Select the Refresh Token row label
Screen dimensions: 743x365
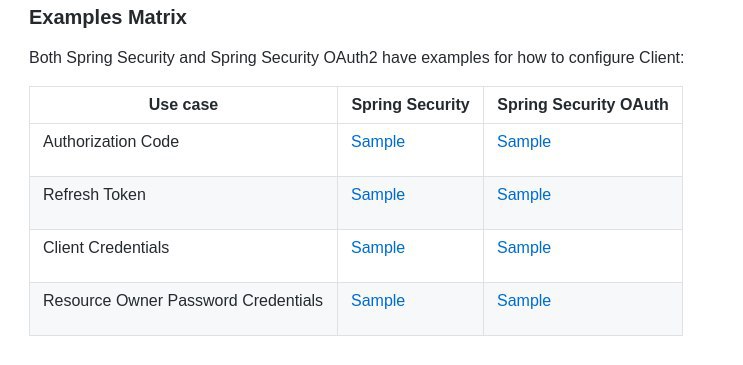(x=94, y=195)
